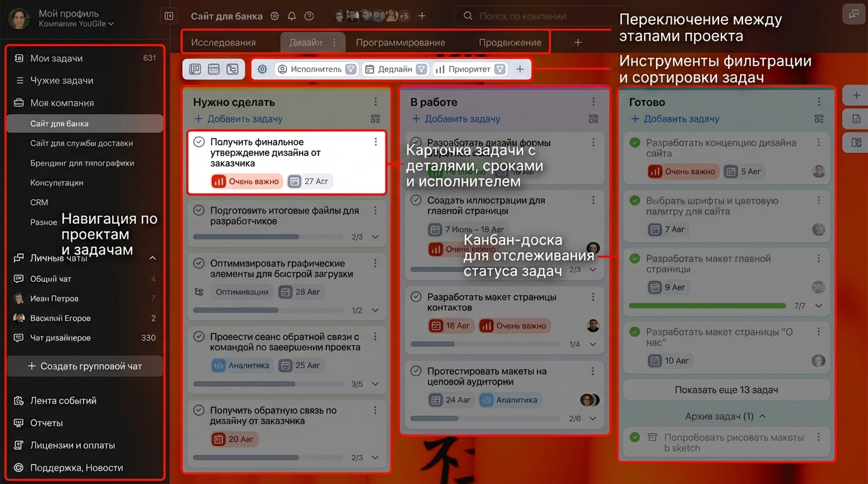
Task: Check off Провести сеанс обратной связи task
Action: [199, 337]
